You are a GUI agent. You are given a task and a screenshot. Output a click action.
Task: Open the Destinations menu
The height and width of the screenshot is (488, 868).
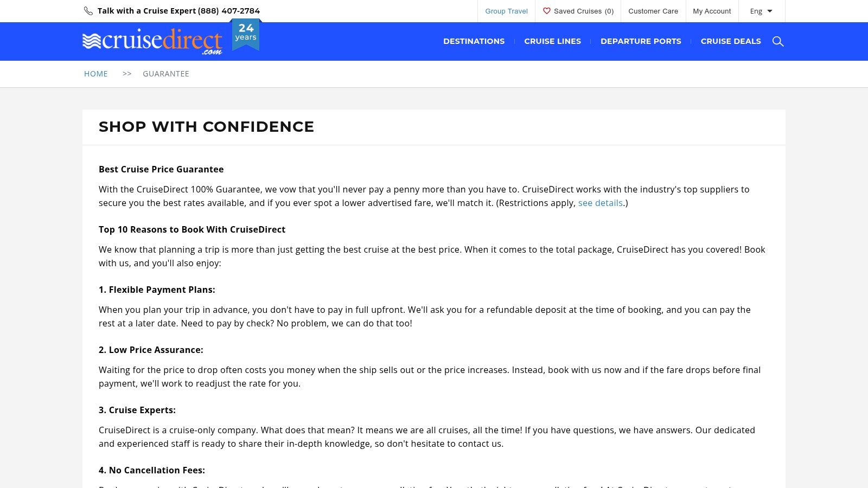[x=474, y=41]
